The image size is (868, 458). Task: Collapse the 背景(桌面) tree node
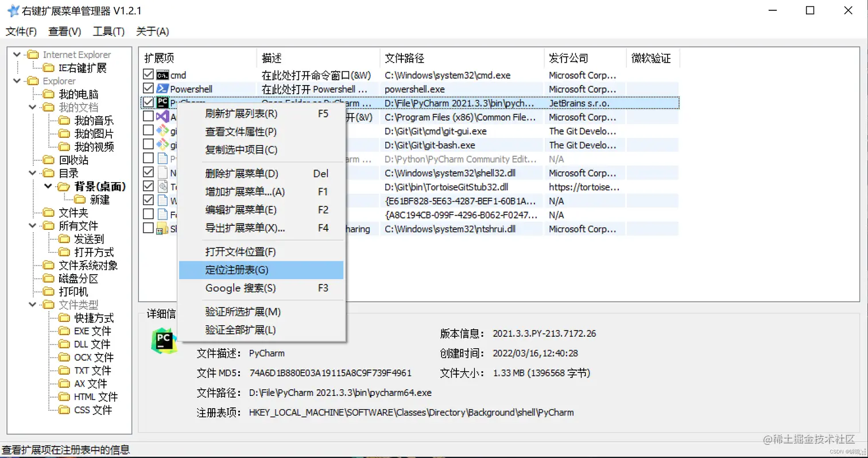(x=48, y=186)
